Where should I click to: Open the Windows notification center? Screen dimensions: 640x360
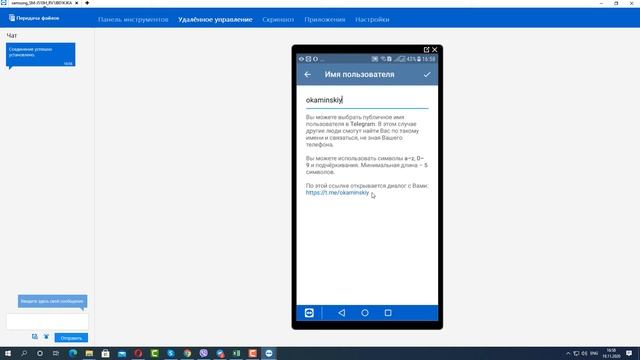click(x=629, y=353)
